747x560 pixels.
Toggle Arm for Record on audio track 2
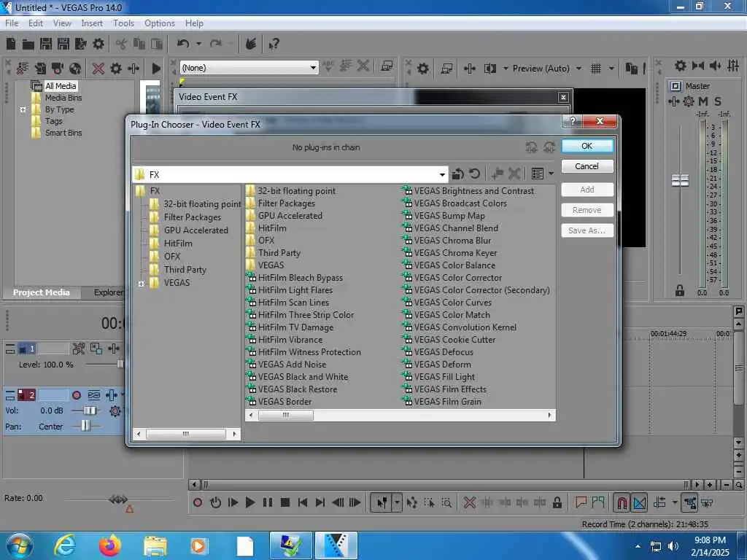[76, 395]
